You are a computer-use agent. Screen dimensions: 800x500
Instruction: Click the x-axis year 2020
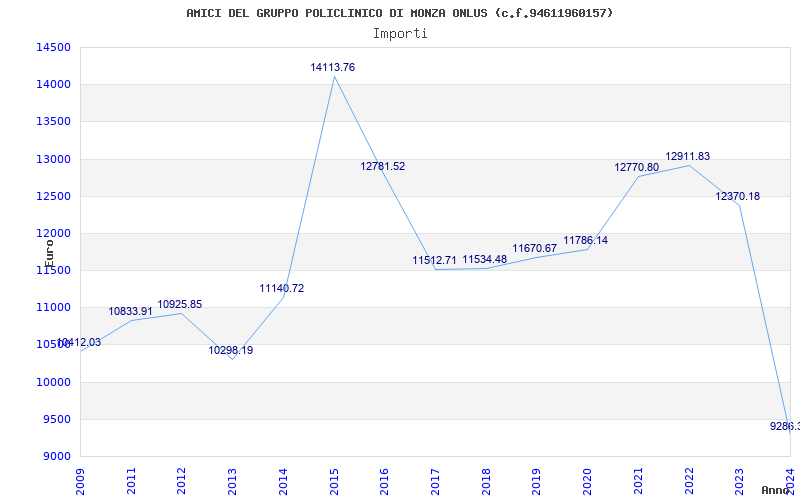point(587,482)
